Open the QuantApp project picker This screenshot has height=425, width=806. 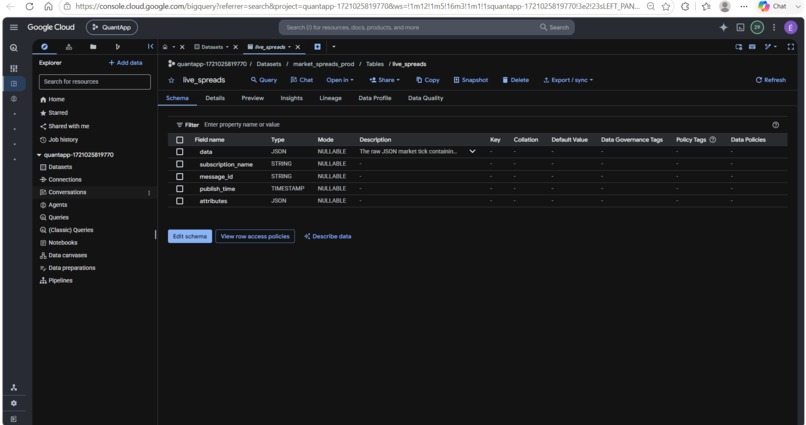coord(112,27)
